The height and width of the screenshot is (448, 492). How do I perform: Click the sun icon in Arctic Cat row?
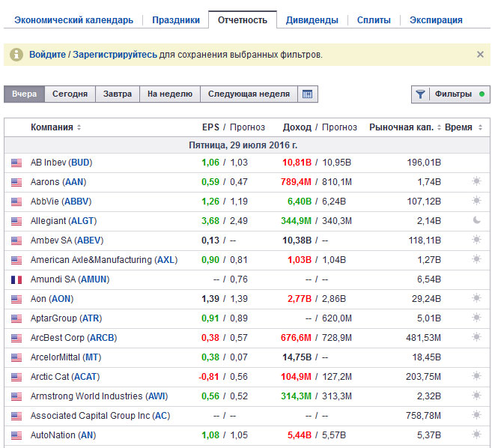click(x=476, y=376)
